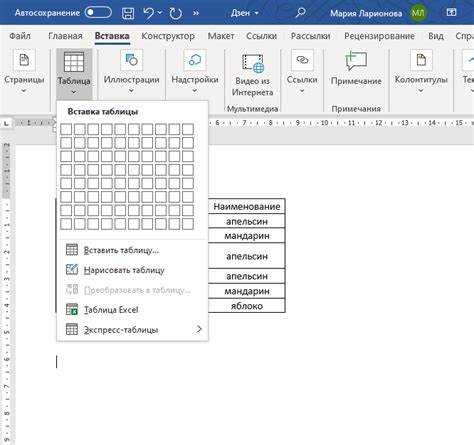This screenshot has height=445, width=474.
Task: Collapse the Таблица dropdown arrow
Action: coord(74,92)
